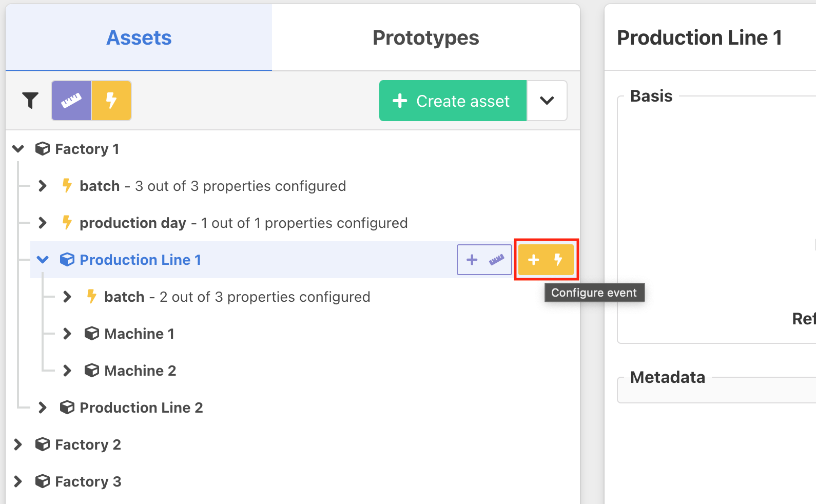
Task: Click the Factory 2 cube icon
Action: pyautogui.click(x=43, y=444)
